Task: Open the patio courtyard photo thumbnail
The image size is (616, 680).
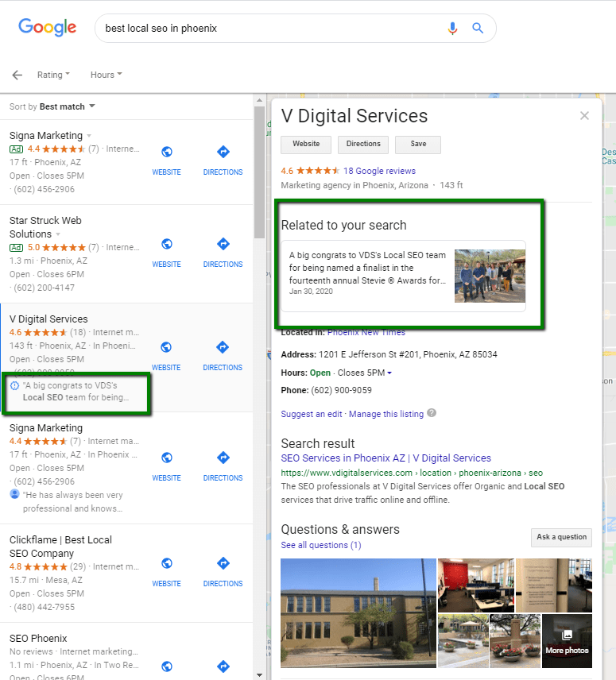Action: click(x=463, y=640)
